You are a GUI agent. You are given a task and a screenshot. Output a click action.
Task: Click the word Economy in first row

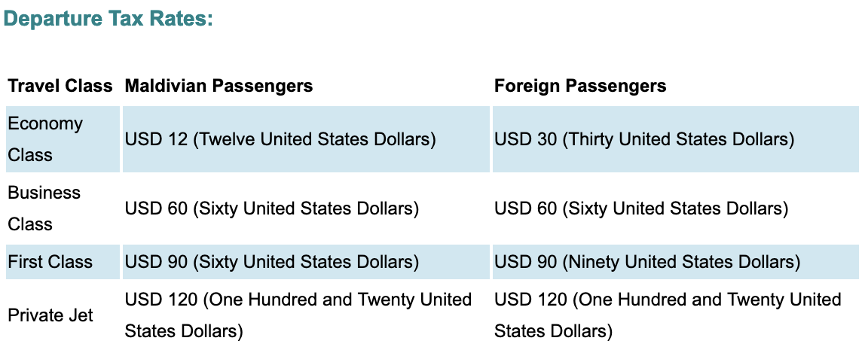(45, 124)
